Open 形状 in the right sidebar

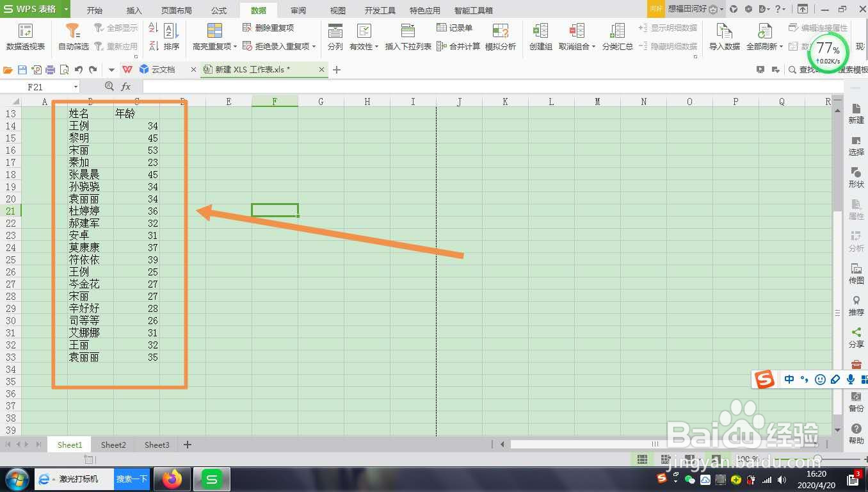coord(856,178)
